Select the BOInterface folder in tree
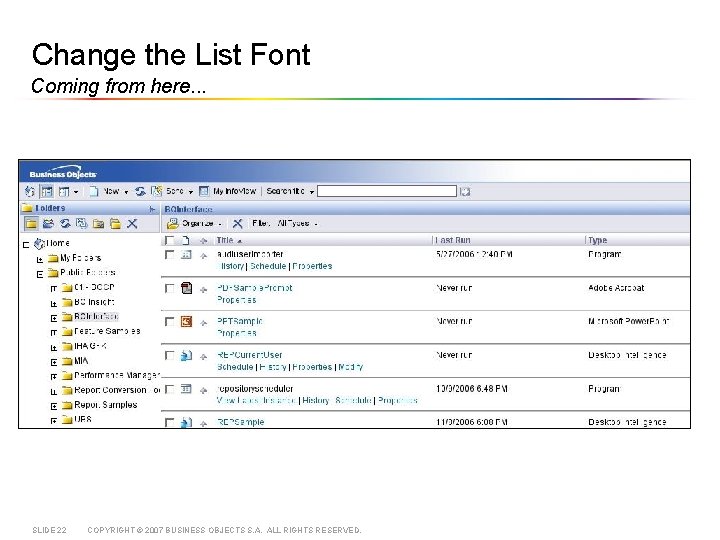The height and width of the screenshot is (540, 720). [96, 316]
